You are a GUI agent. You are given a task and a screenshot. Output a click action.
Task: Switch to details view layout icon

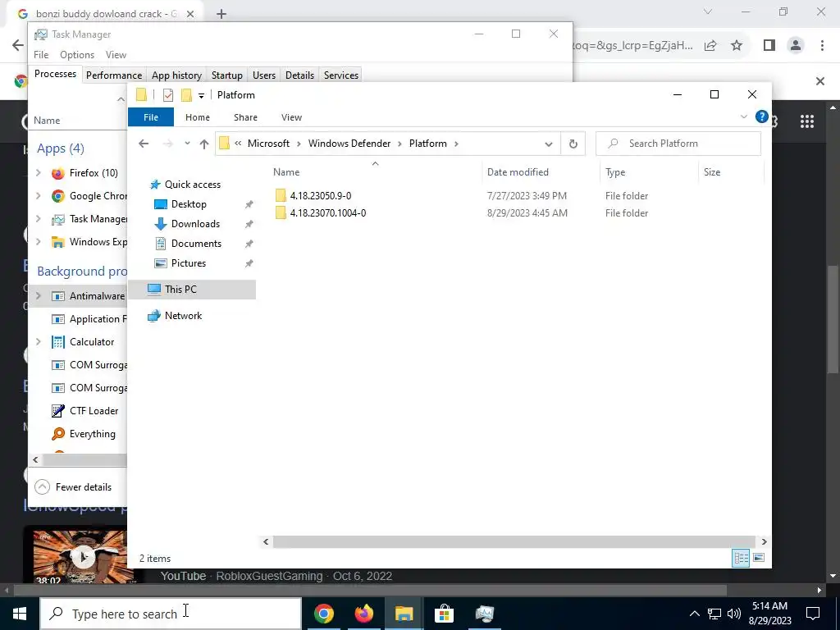tap(741, 558)
